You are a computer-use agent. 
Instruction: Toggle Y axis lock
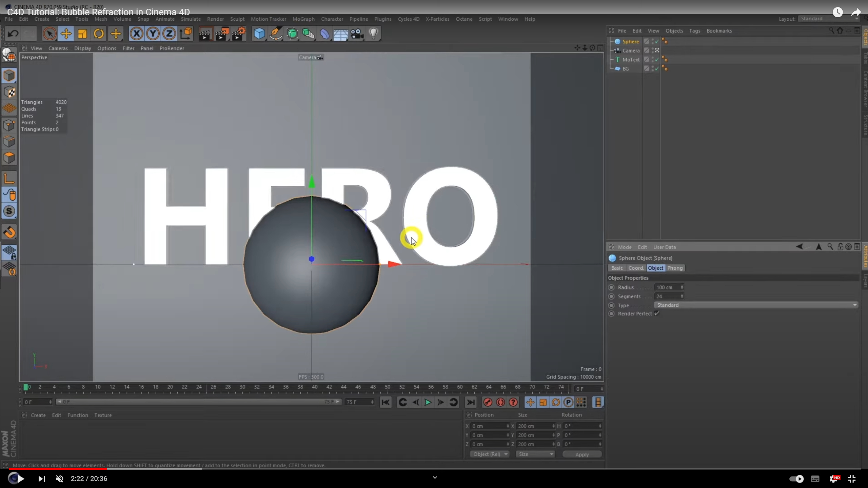(x=153, y=34)
